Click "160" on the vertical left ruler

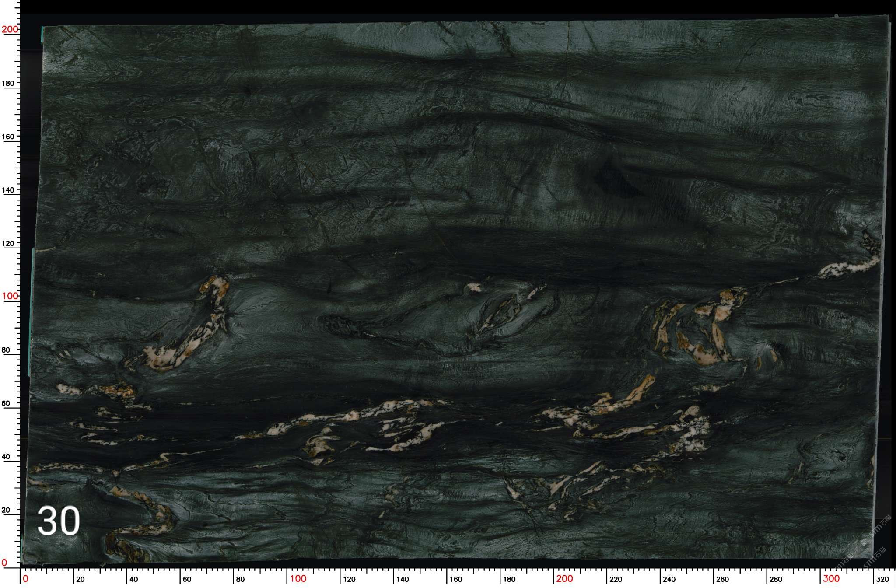coord(8,136)
